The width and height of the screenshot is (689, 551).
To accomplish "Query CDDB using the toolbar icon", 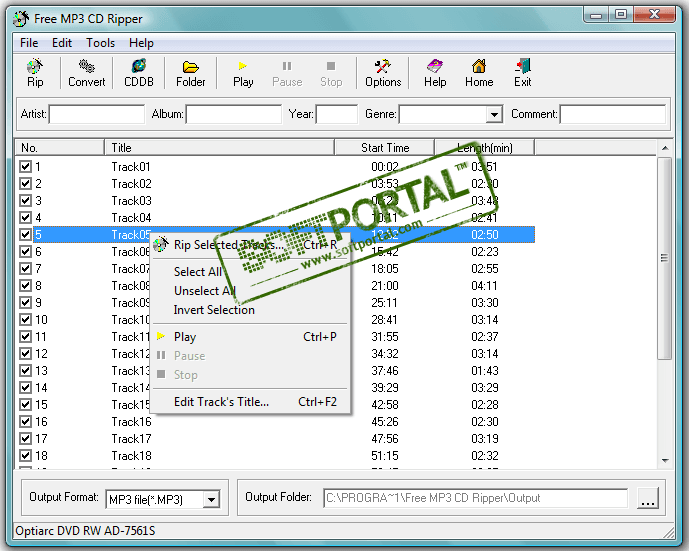I will click(x=139, y=72).
